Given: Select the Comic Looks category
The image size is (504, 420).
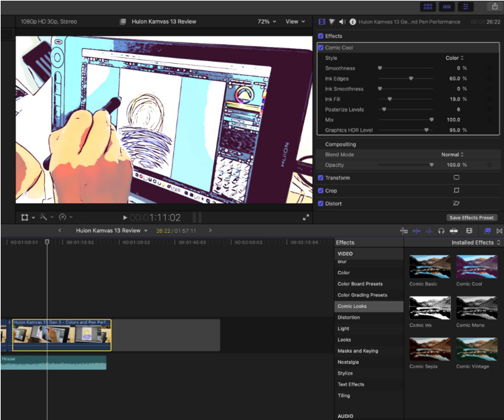Looking at the screenshot, I should (368, 306).
